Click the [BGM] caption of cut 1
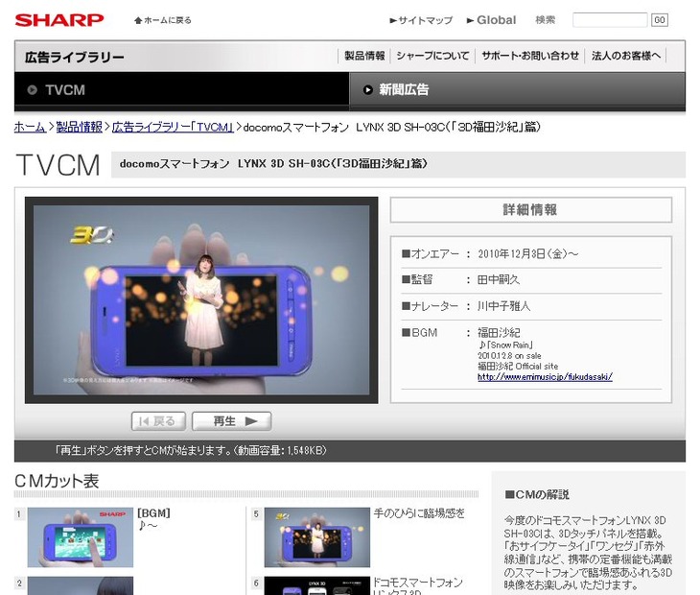The image size is (700, 595). pos(153,513)
